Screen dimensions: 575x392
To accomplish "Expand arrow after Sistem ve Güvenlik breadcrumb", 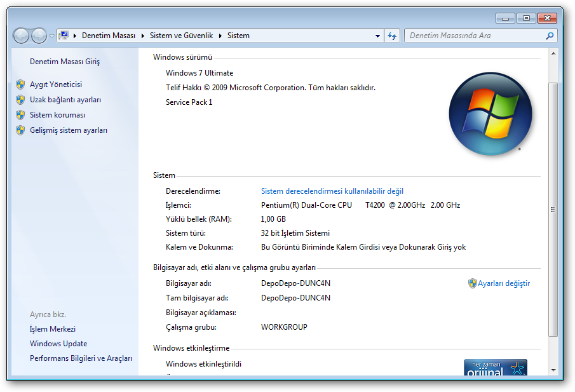I will (x=220, y=36).
